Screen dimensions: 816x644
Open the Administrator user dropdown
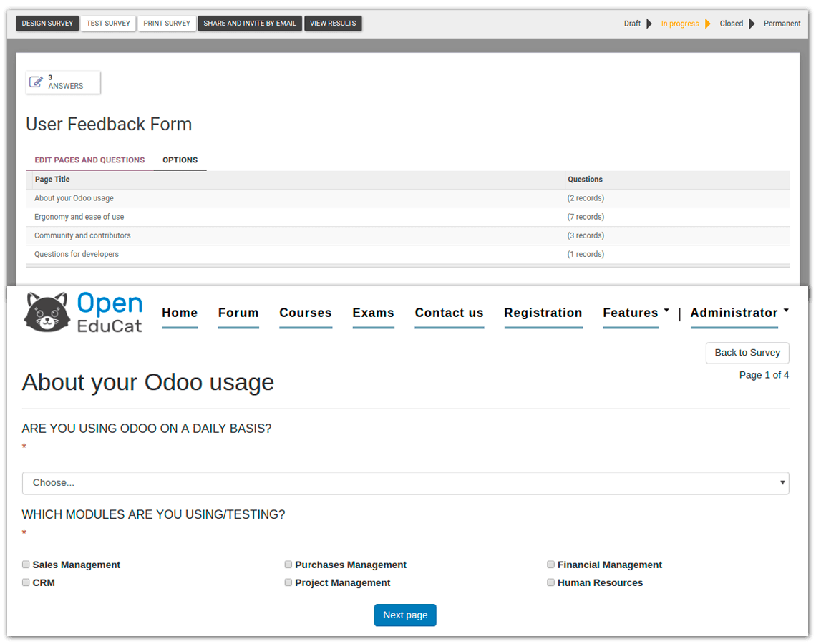739,313
